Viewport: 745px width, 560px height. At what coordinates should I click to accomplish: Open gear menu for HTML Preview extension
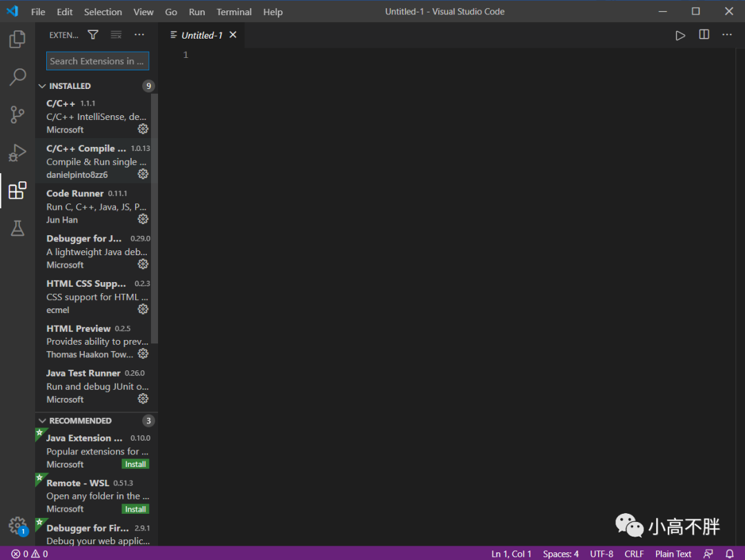pyautogui.click(x=143, y=354)
